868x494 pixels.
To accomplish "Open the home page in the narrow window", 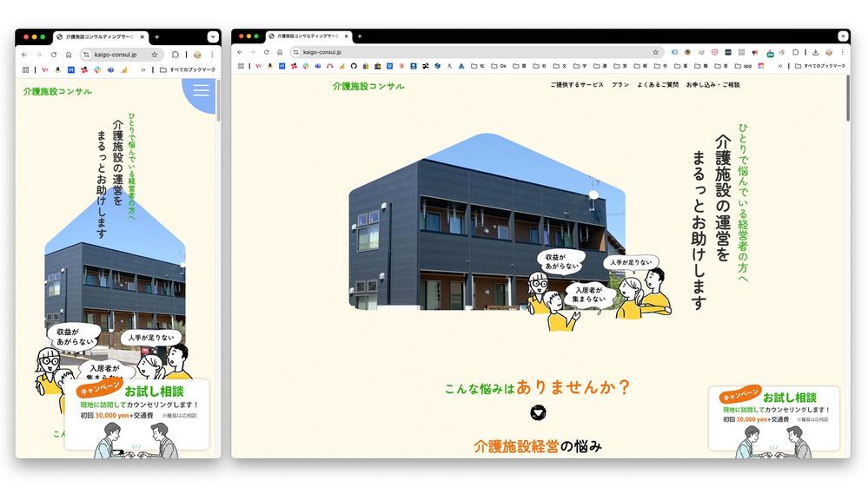I will click(68, 55).
